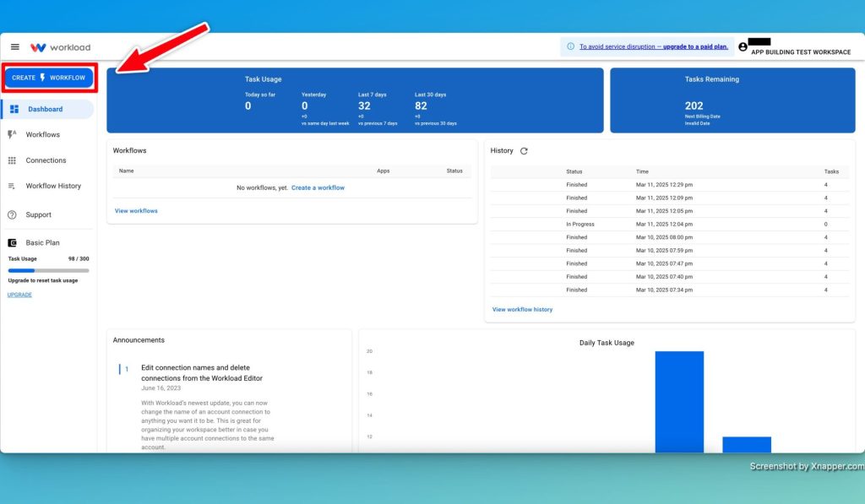The width and height of the screenshot is (865, 504).
Task: Click the Time column header in History
Action: (x=642, y=171)
